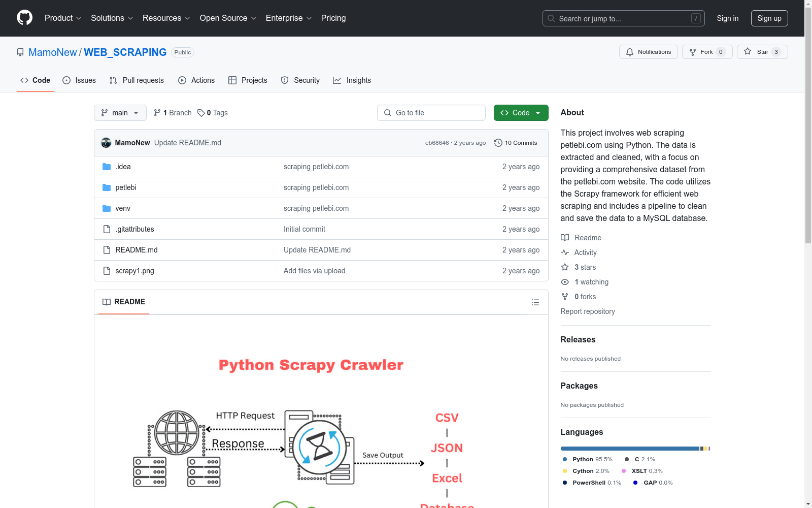This screenshot has height=508, width=812.
Task: Open the 'Add files via upload' commit message
Action: [x=314, y=271]
